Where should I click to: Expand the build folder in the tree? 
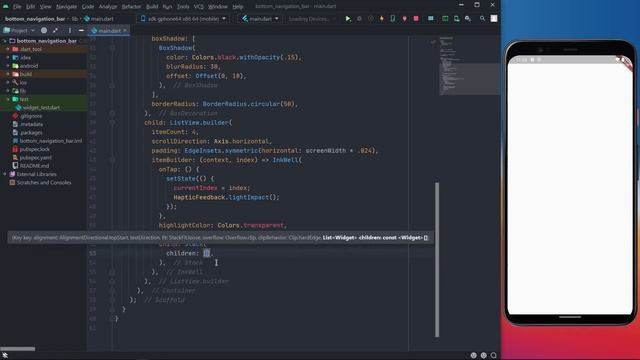pyautogui.click(x=8, y=74)
